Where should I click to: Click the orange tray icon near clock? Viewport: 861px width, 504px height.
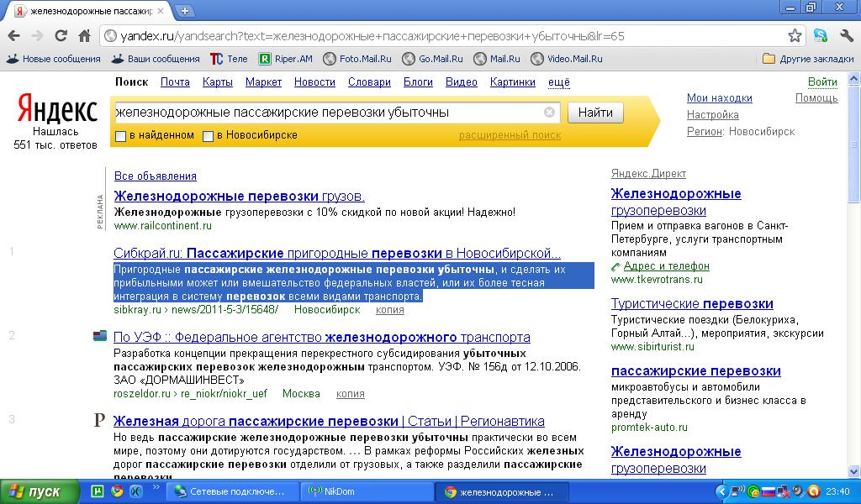tap(814, 492)
